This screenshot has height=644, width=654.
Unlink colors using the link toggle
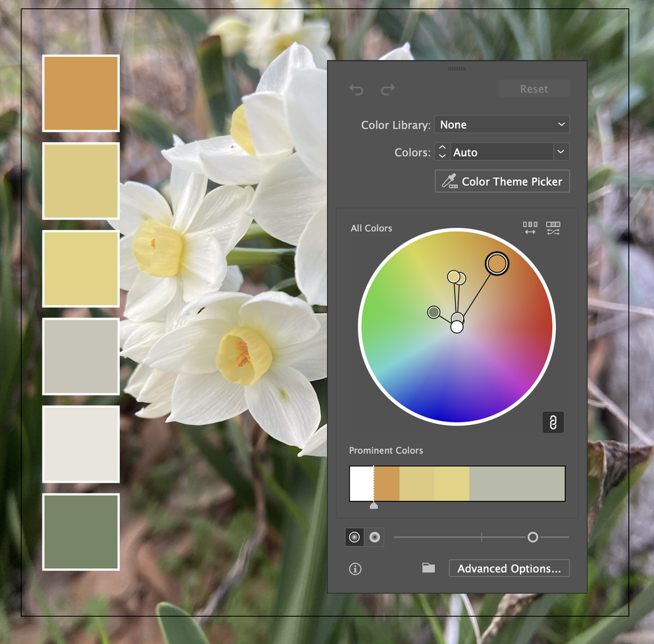click(553, 422)
